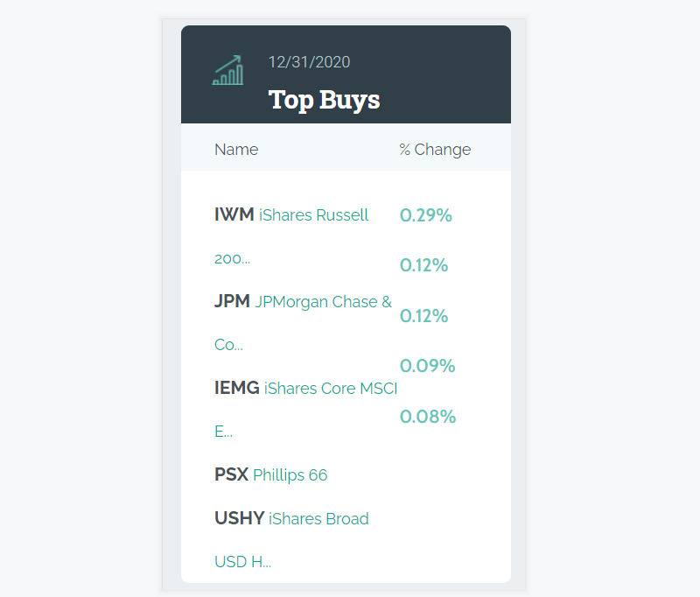Open the iShares Broad USD H... link
Viewport: 700px width, 597px height.
[x=318, y=519]
